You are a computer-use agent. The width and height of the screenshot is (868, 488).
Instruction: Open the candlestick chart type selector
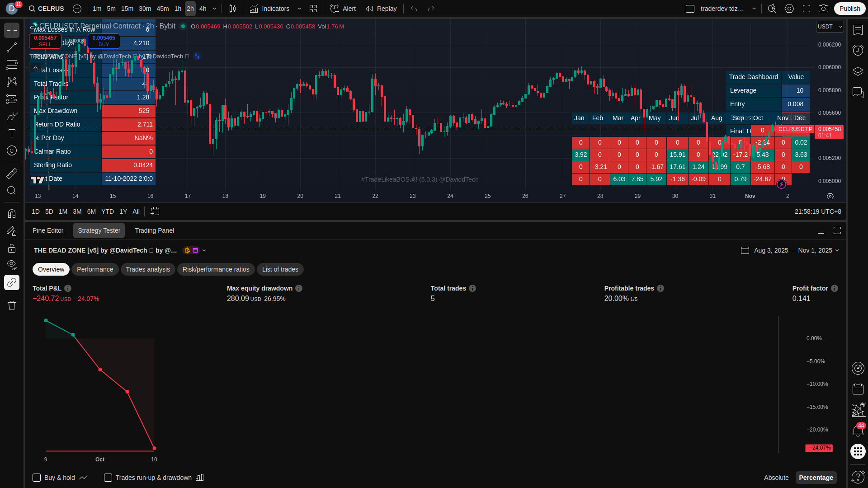pos(232,9)
